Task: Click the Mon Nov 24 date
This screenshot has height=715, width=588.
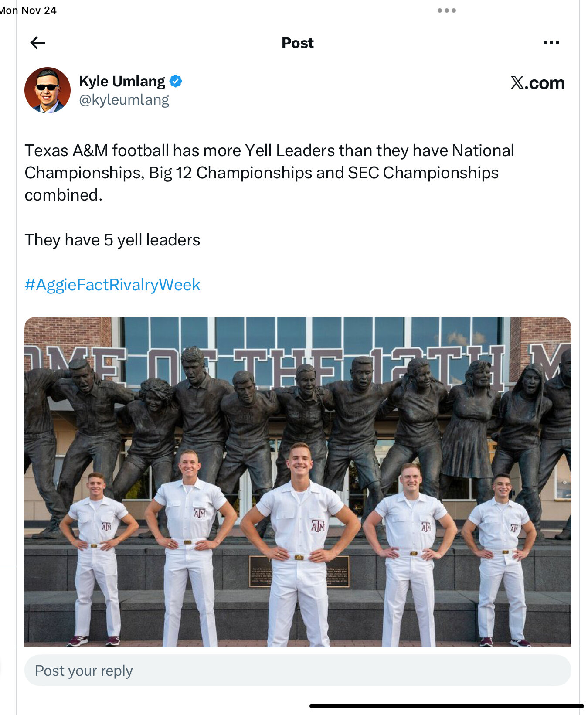Action: 28,10
